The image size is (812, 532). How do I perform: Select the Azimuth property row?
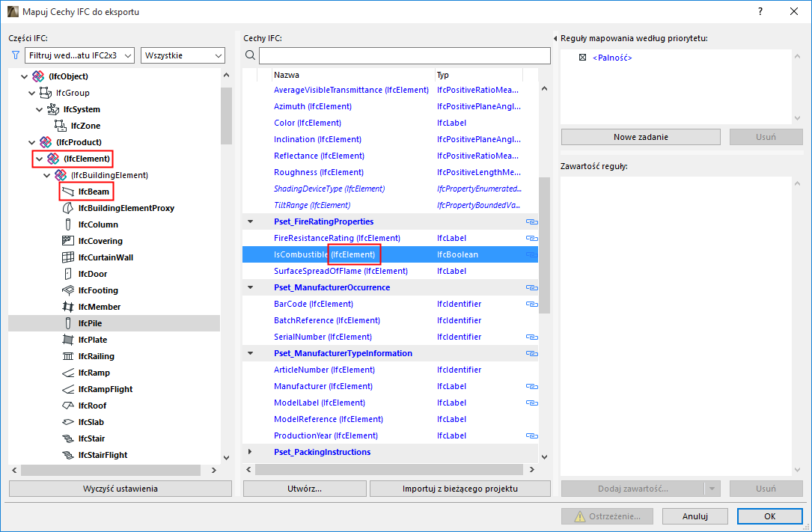[390, 106]
